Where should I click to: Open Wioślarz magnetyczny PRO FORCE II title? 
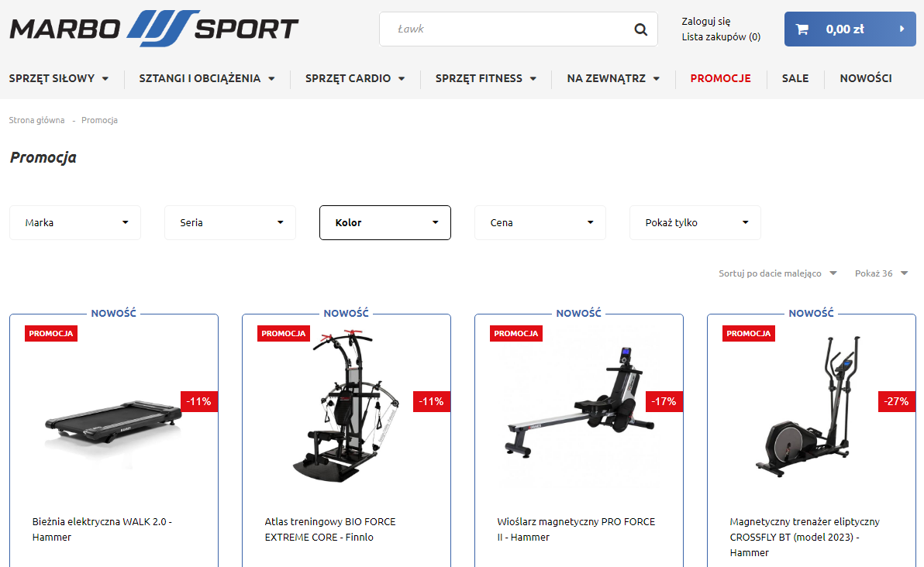click(576, 529)
